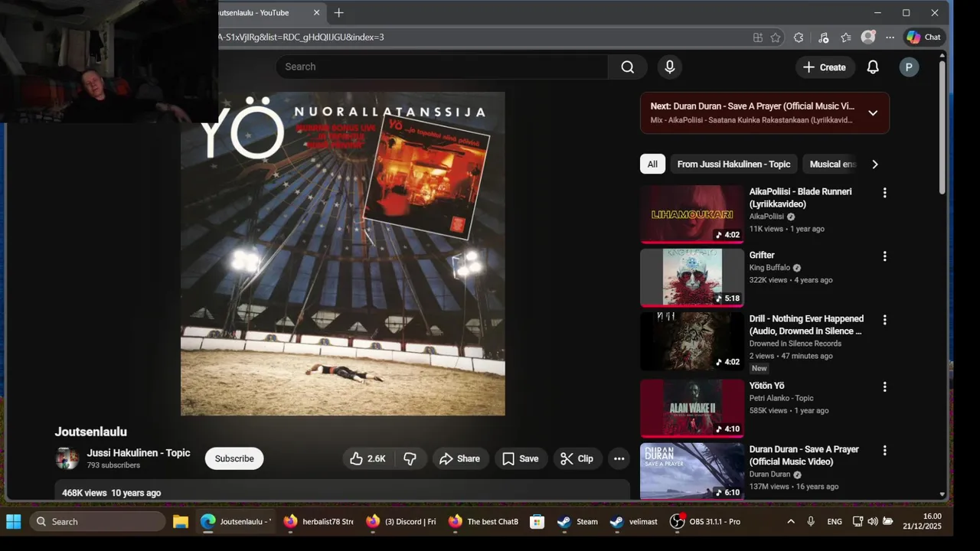The height and width of the screenshot is (551, 980).
Task: Click the Windows taskbar Search box
Action: (97, 522)
